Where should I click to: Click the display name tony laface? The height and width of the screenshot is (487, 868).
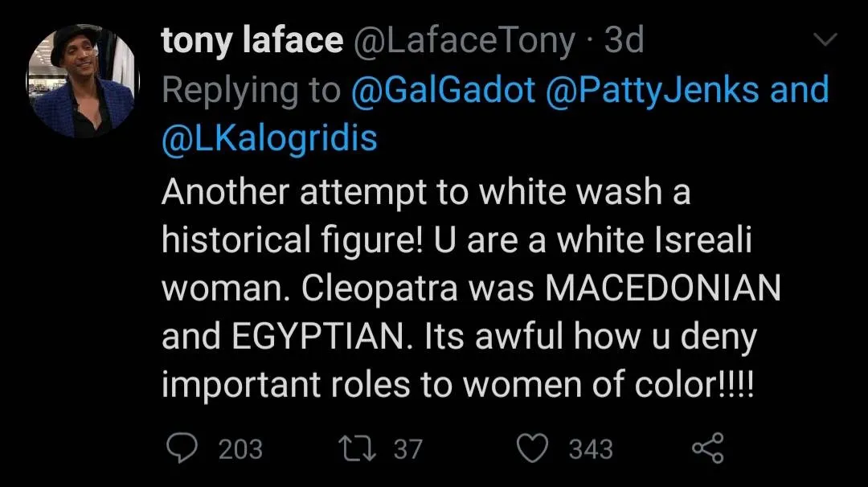click(252, 41)
